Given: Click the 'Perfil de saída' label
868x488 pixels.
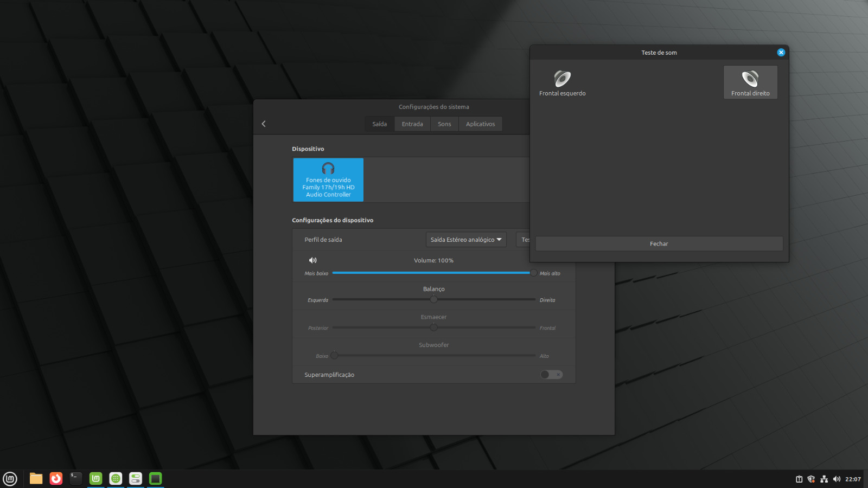Looking at the screenshot, I should (323, 240).
